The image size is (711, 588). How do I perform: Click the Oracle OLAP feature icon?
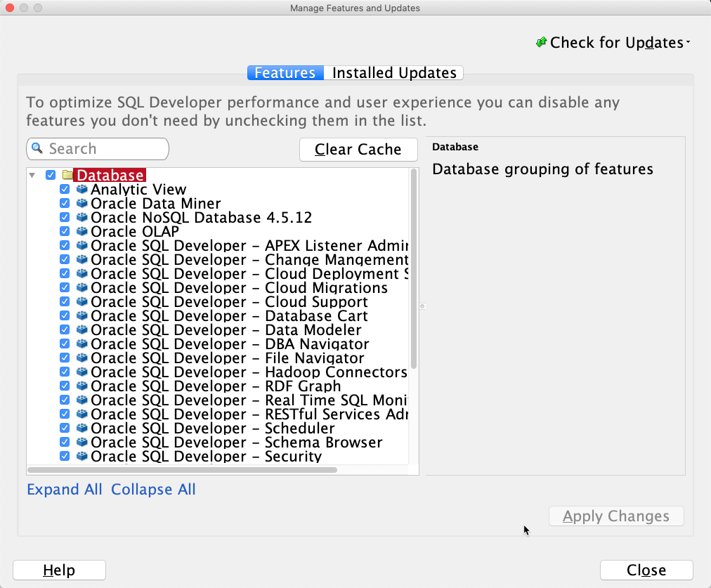click(x=81, y=231)
